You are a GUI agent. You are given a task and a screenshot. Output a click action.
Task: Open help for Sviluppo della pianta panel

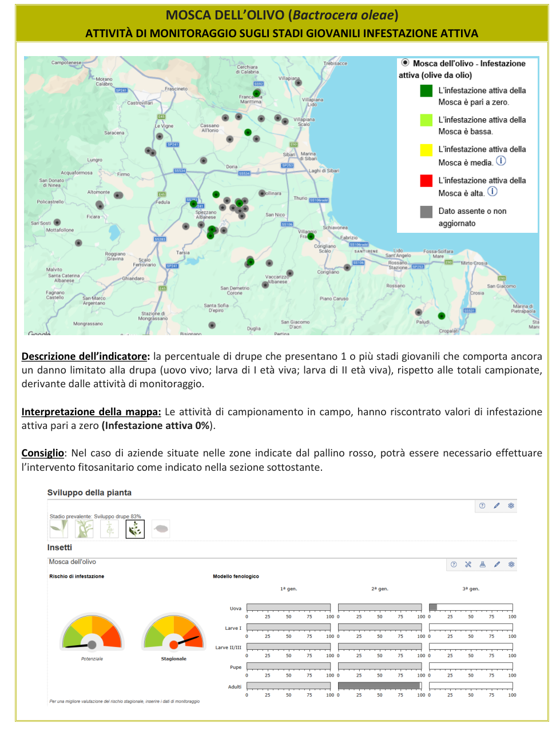[482, 506]
